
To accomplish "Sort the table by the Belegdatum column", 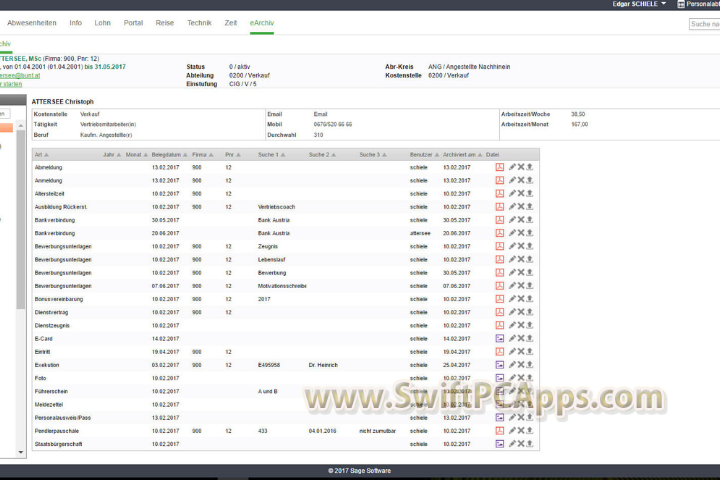I will [x=169, y=155].
